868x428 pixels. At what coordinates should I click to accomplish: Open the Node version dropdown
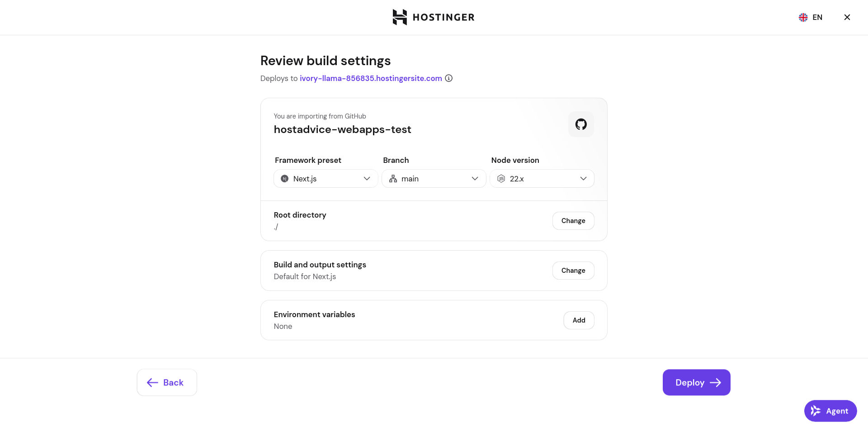pos(542,179)
